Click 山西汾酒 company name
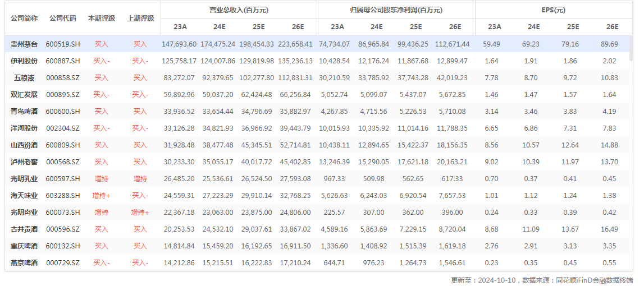Image resolution: width=644 pixels, height=286 pixels. pyautogui.click(x=24, y=145)
